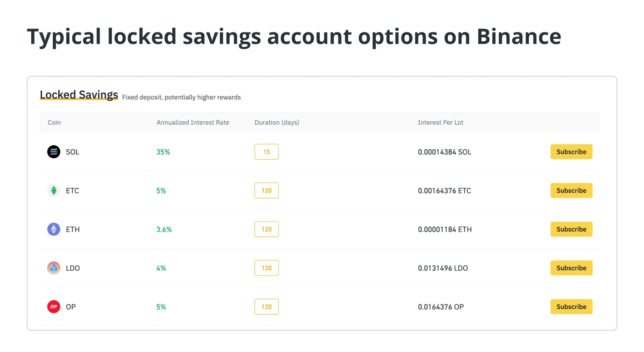Subscribe to OP locked savings
Viewport: 644px width, 352px height.
[571, 307]
